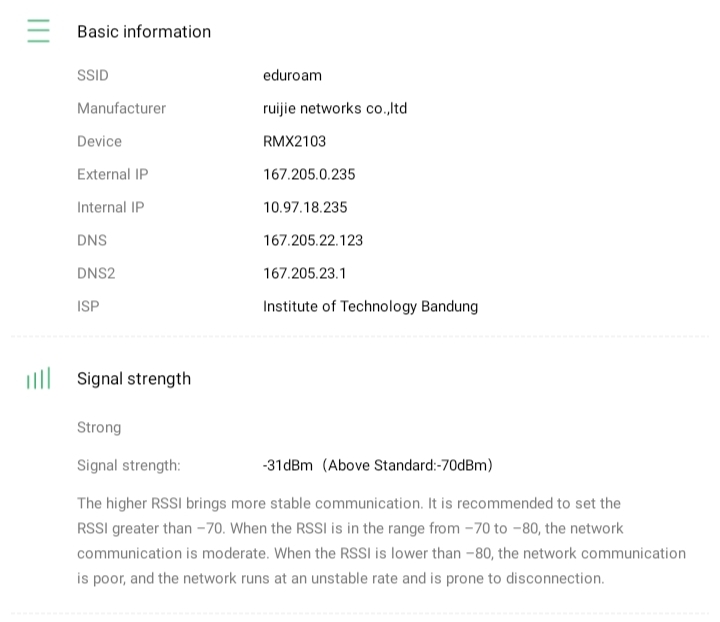Click the DNS value 167.205.22.123
The image size is (720, 622).
pyautogui.click(x=313, y=241)
